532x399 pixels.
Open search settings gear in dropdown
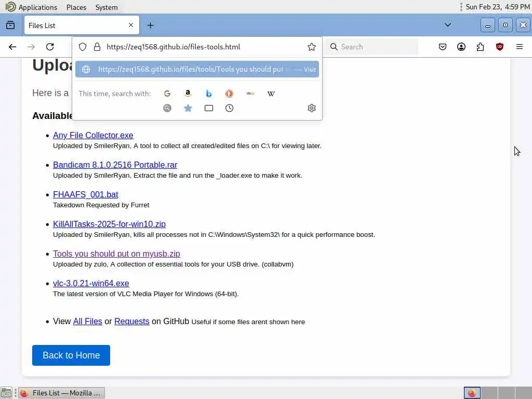(312, 108)
